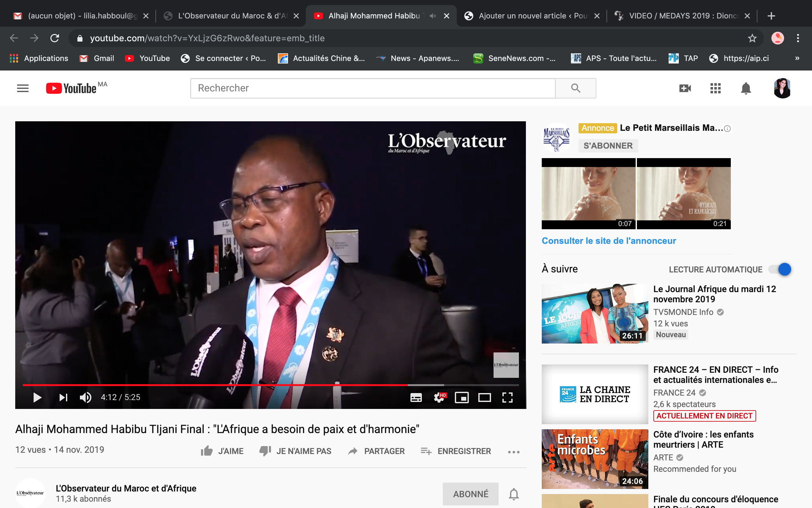The width and height of the screenshot is (812, 508).
Task: Subscribe to advertiser with S'ABONNER
Action: point(608,146)
